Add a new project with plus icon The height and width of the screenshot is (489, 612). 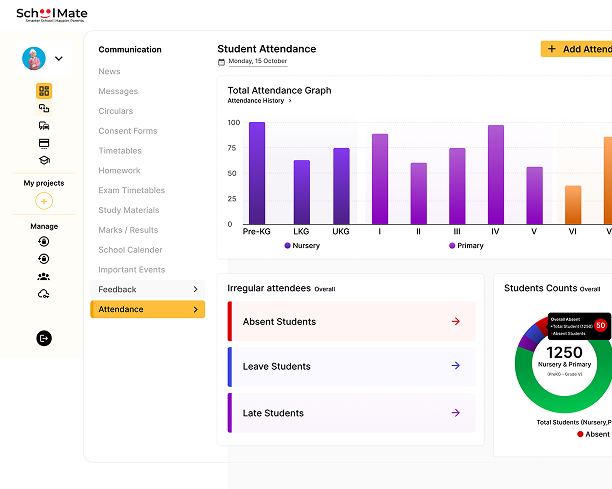tap(44, 201)
